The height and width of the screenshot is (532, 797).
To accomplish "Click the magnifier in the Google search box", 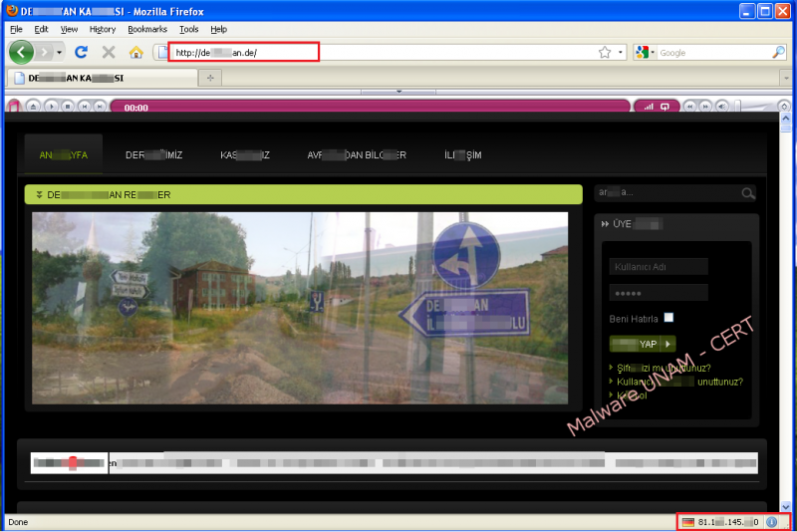I will (778, 52).
